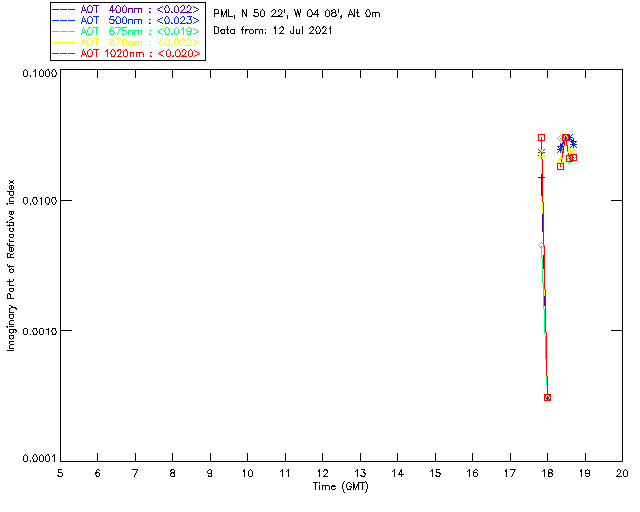This screenshot has height=512, width=640.
Task: Click the AOT 400nm legend entry
Action: tap(126, 9)
